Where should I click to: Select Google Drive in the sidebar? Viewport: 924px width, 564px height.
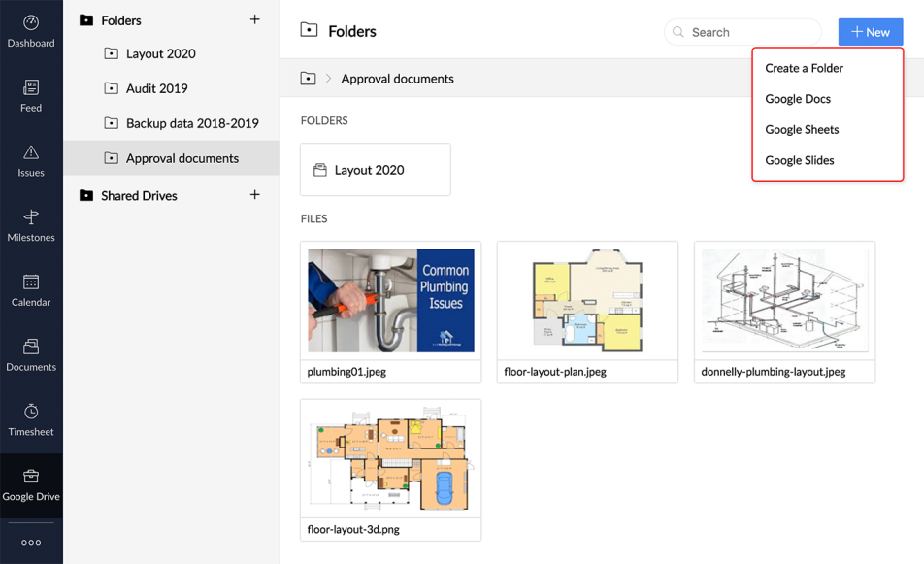coord(31,485)
